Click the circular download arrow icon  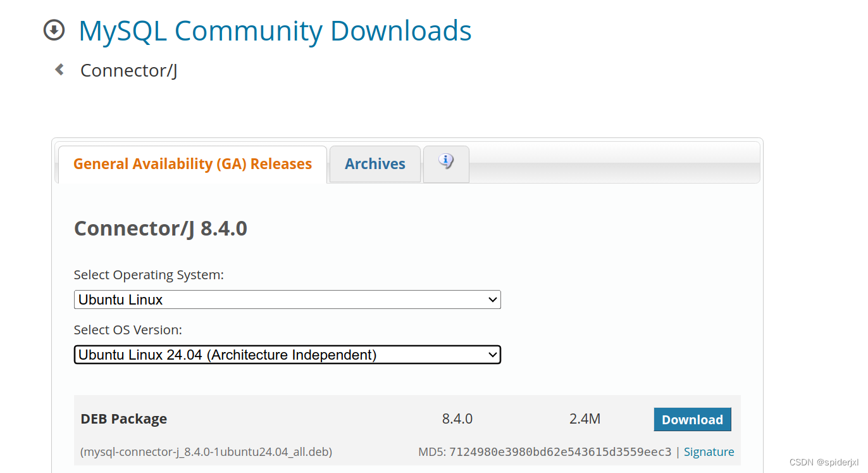pyautogui.click(x=54, y=30)
